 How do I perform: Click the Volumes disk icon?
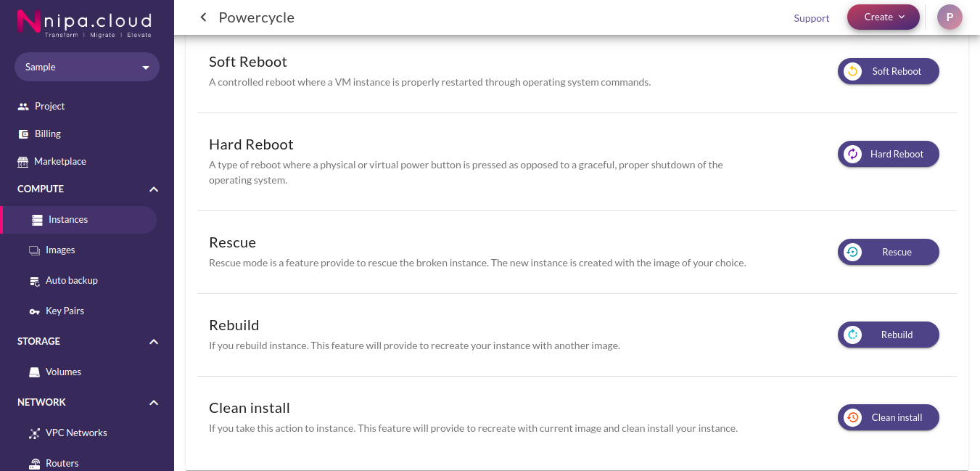34,372
